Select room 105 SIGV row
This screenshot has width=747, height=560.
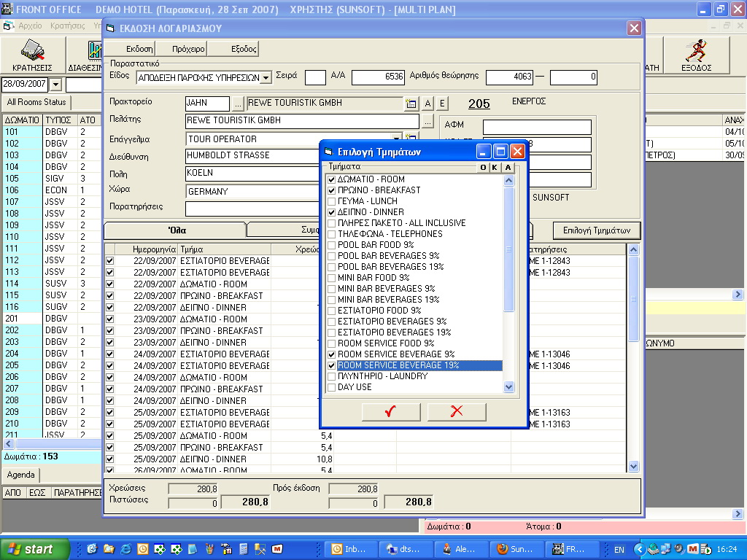(x=52, y=179)
